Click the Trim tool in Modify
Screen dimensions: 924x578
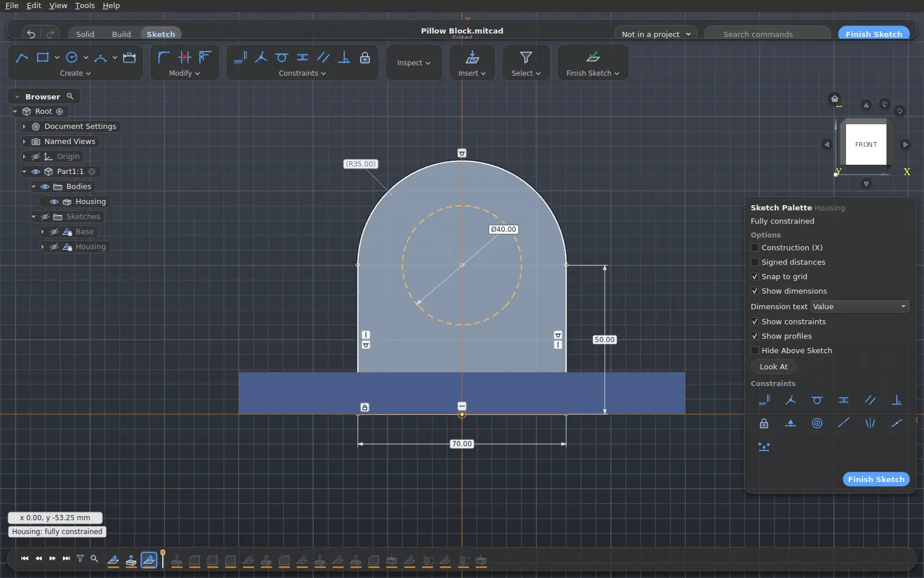[x=185, y=57]
